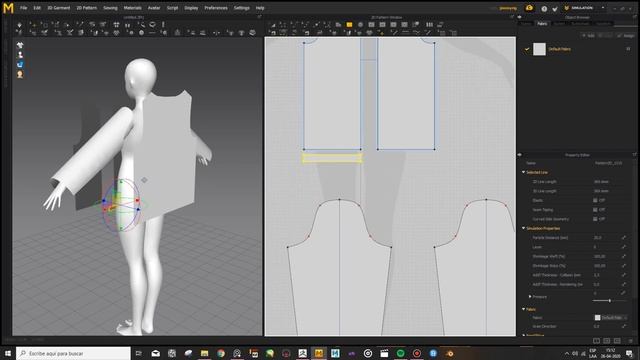Click the Add button in Object Browser
The height and width of the screenshot is (360, 640).
coord(588,36)
